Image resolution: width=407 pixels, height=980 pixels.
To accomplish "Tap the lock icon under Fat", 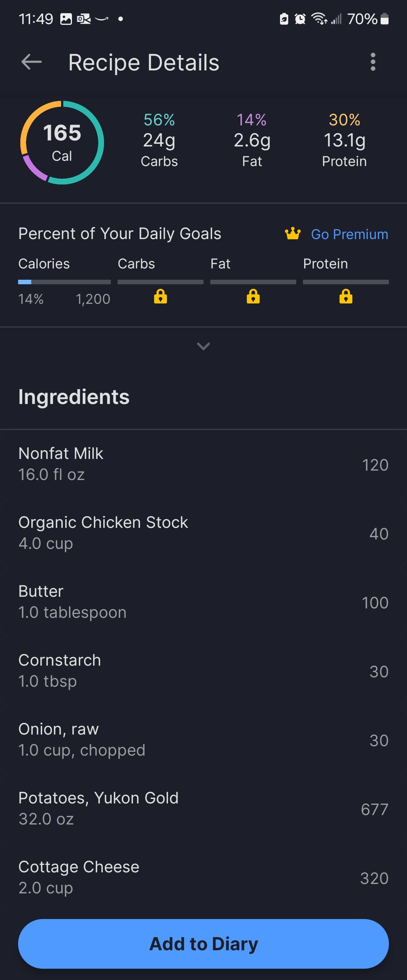I will (x=253, y=296).
